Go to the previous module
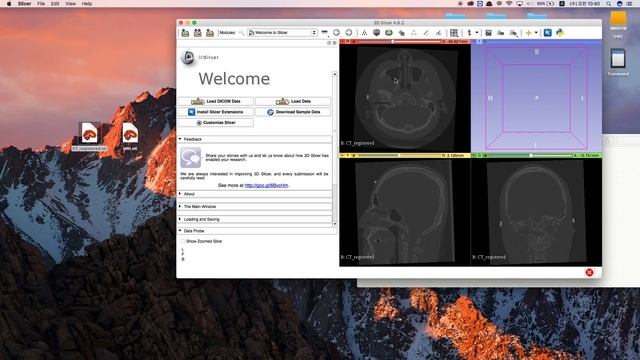 336,33
